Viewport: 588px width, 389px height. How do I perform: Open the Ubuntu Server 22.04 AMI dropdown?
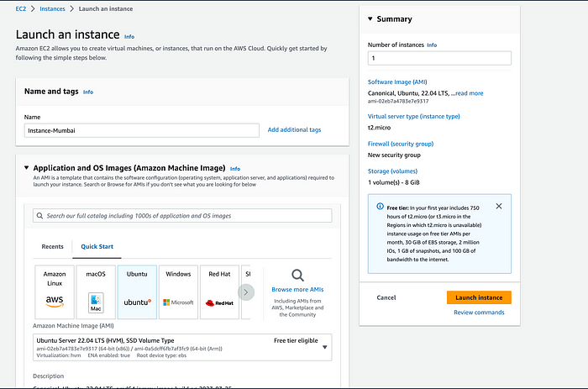point(182,347)
